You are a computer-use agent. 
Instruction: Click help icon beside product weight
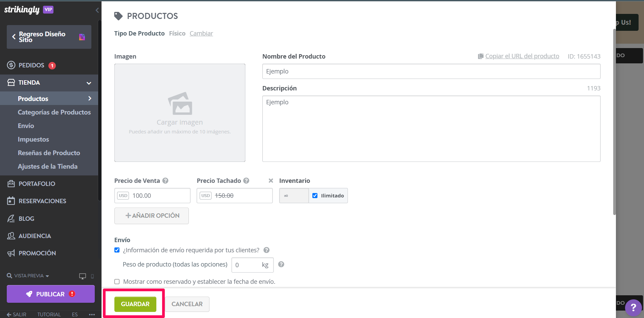[x=281, y=264]
